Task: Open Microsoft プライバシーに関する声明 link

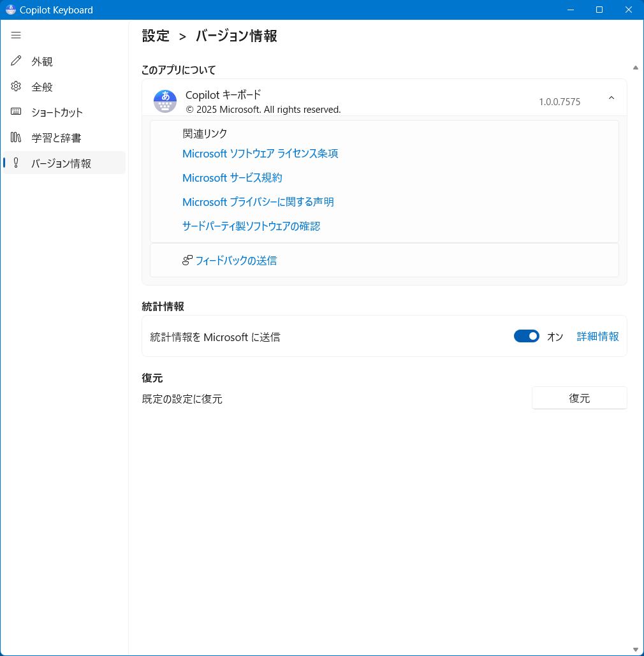Action: click(x=258, y=202)
